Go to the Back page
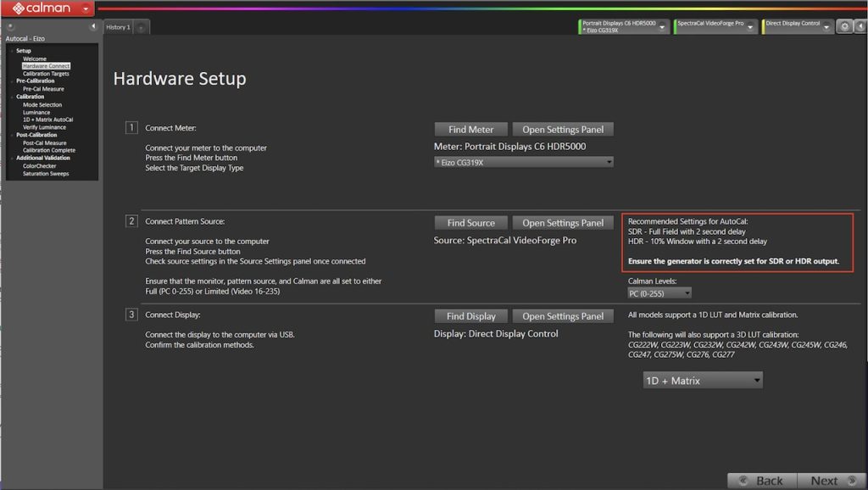The image size is (868, 490). point(762,481)
